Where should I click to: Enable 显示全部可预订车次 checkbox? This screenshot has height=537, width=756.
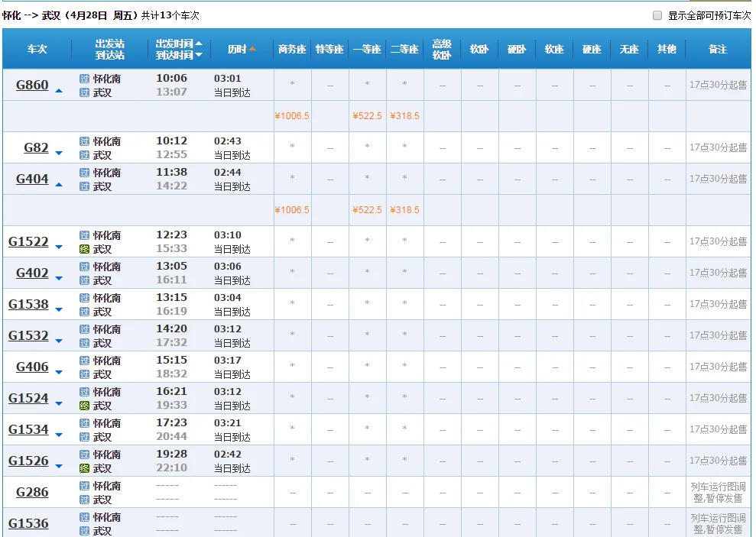click(x=657, y=15)
